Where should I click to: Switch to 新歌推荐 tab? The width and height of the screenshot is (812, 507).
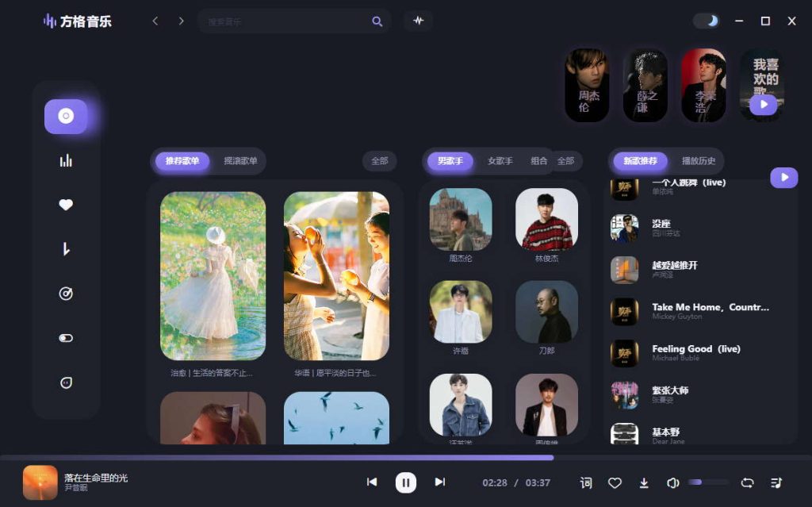pyautogui.click(x=640, y=161)
